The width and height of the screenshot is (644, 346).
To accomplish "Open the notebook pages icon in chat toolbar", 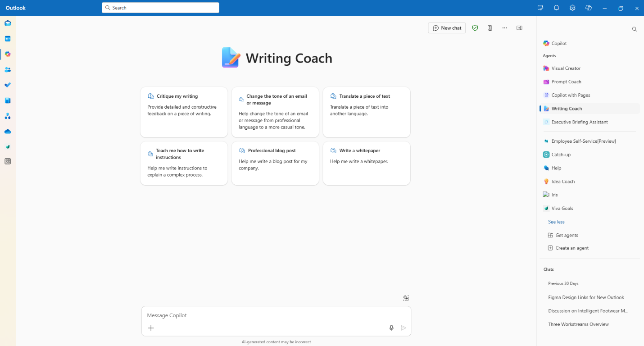I will (x=490, y=28).
